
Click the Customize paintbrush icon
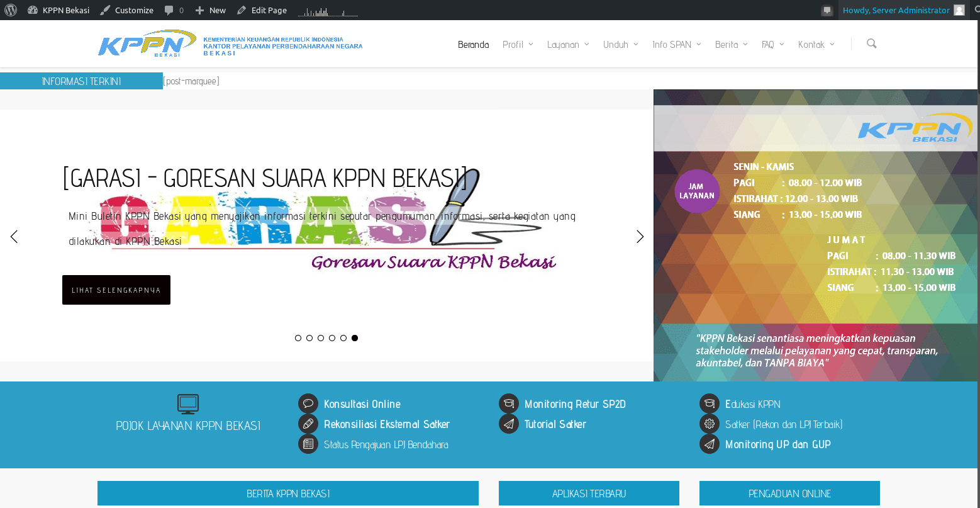pyautogui.click(x=105, y=10)
